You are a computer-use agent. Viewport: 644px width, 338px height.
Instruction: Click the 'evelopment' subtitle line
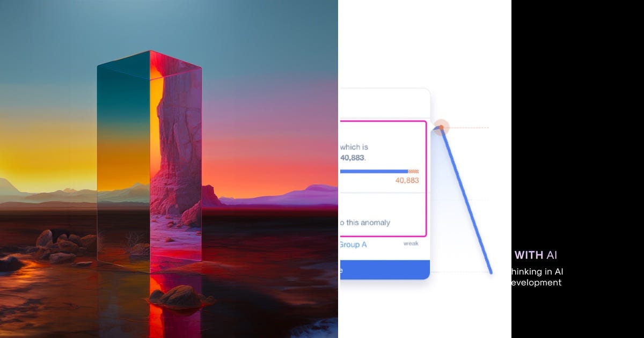click(535, 282)
